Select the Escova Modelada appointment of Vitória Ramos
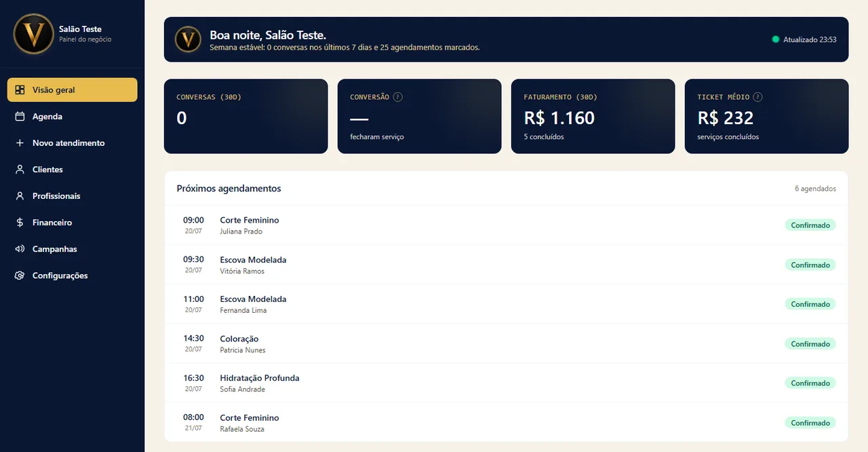The image size is (868, 452). [506, 265]
